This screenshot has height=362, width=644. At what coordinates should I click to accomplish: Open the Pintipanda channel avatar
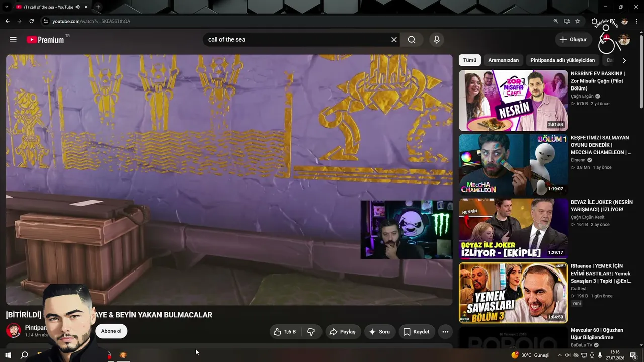point(14,331)
